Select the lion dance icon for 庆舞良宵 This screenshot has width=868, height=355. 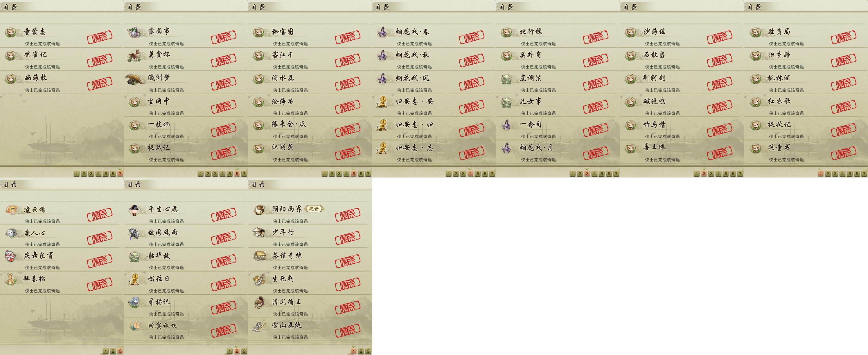pyautogui.click(x=10, y=256)
